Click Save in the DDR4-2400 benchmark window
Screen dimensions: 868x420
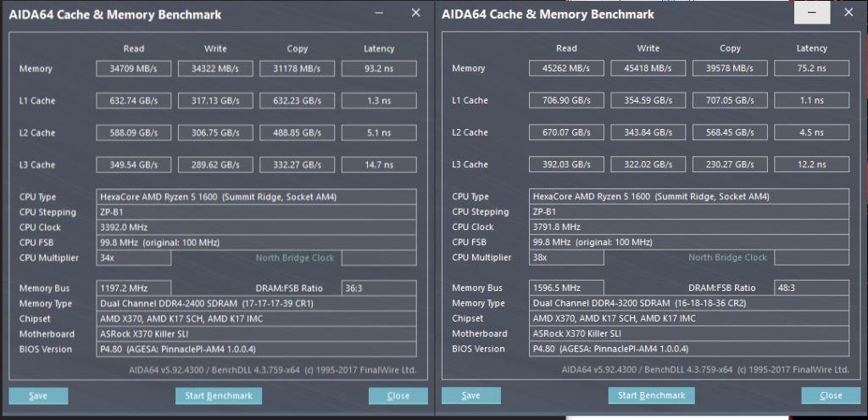point(38,395)
